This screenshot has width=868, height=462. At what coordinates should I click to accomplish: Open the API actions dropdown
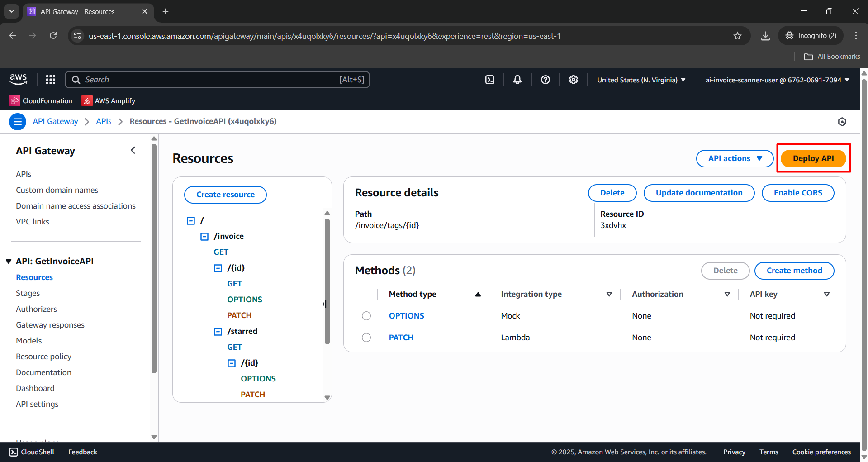(734, 158)
